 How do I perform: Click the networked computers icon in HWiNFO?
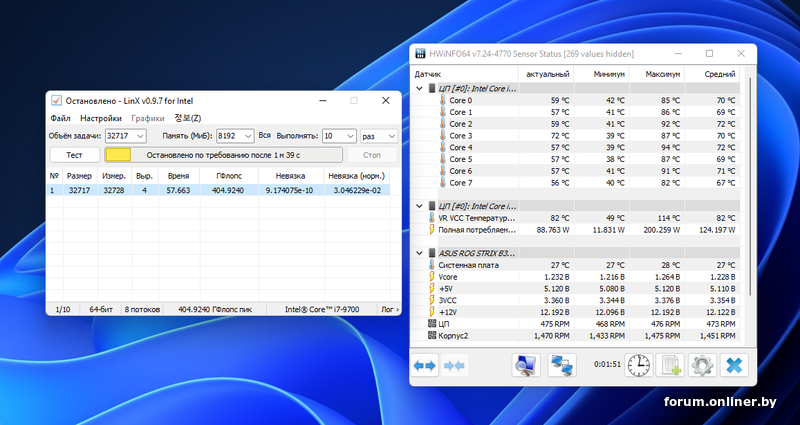[x=562, y=366]
